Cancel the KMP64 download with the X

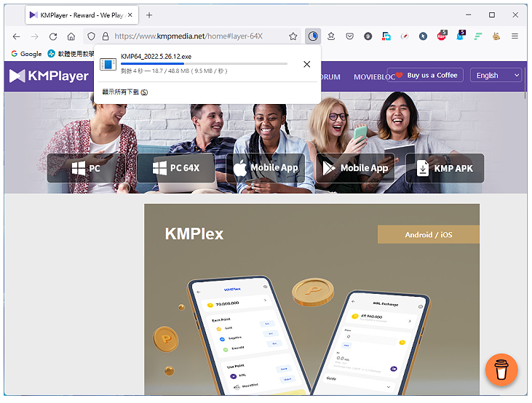[306, 64]
